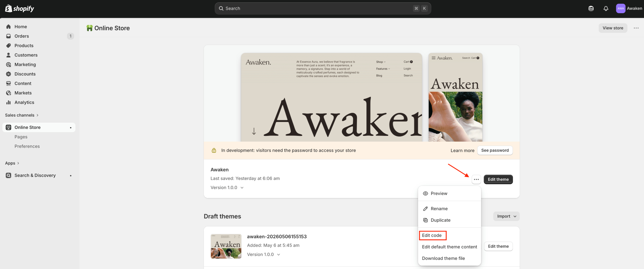Screen dimensions: 644x269
Task: Click the Draft themes heading
Action: 222,216
